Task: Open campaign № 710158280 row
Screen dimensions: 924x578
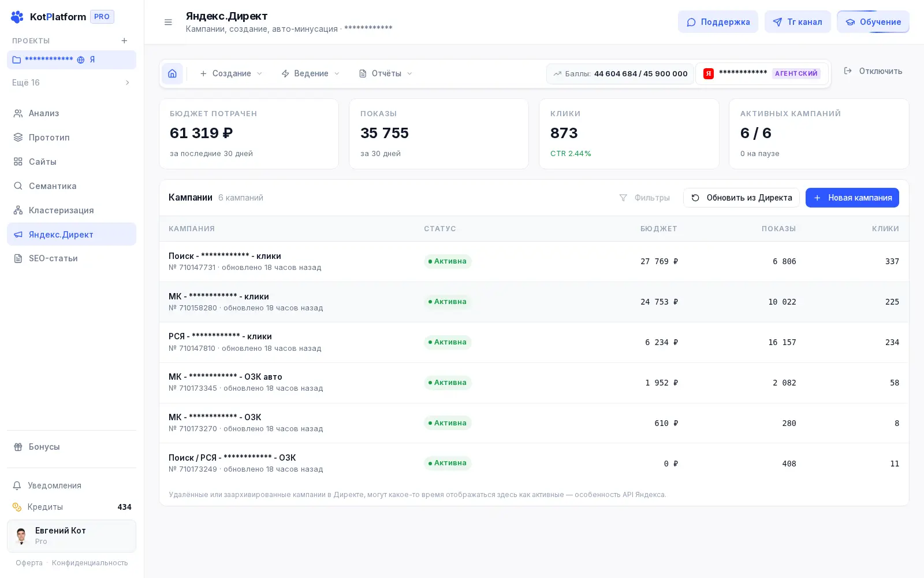Action: 534,302
